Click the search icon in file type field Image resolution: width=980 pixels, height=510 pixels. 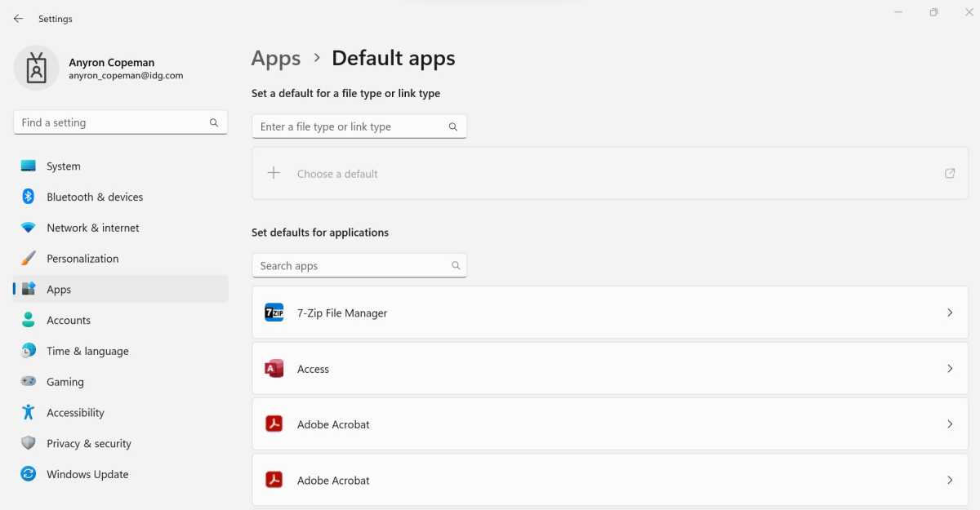pos(453,126)
